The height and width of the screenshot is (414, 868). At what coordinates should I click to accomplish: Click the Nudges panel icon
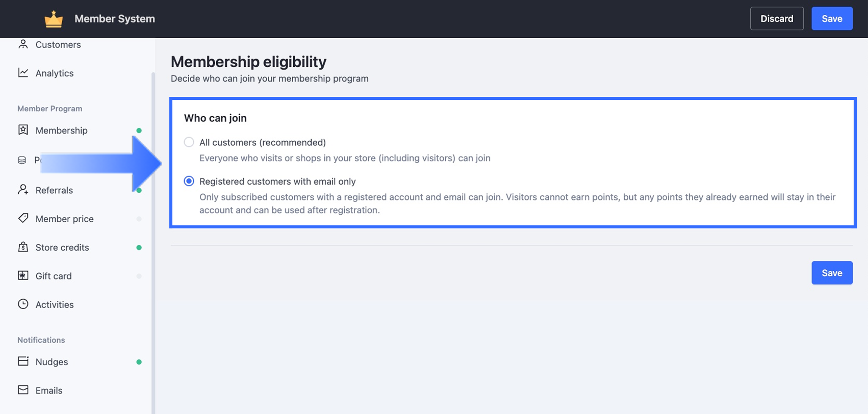[23, 361]
